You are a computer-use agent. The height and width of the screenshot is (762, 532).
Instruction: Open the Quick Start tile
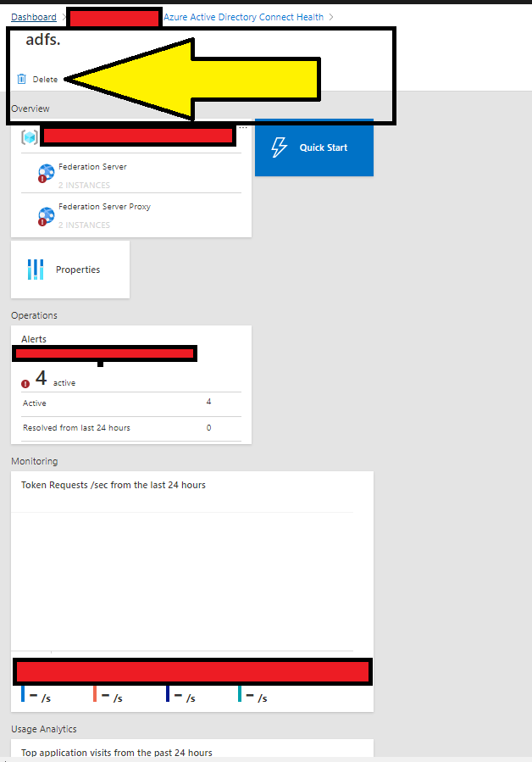pyautogui.click(x=313, y=147)
